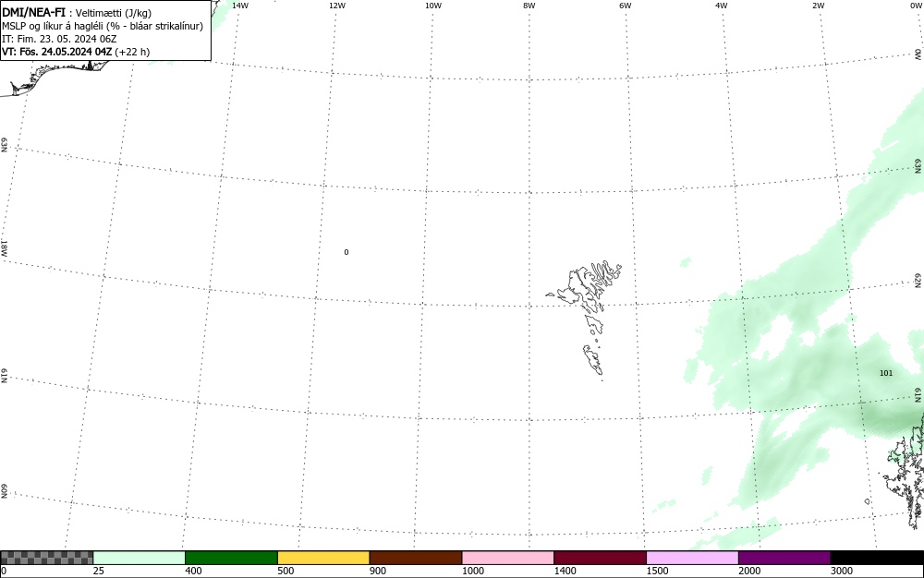Click the 12W longitude label
The height and width of the screenshot is (578, 924).
point(336,6)
